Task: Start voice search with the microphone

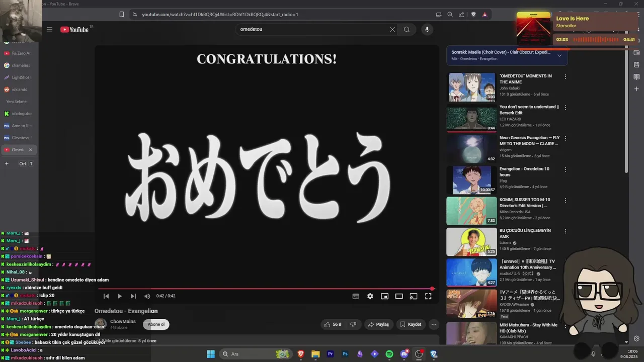Action: pyautogui.click(x=427, y=29)
